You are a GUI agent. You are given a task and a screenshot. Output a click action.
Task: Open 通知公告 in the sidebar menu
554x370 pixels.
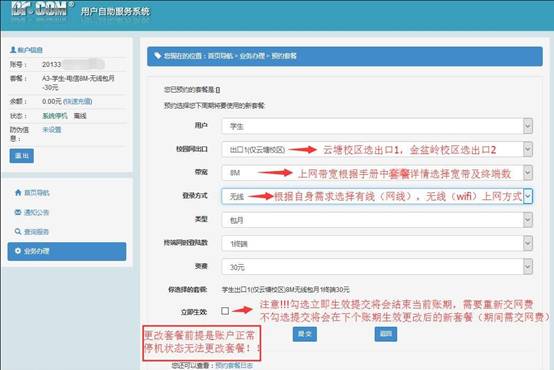(36, 212)
